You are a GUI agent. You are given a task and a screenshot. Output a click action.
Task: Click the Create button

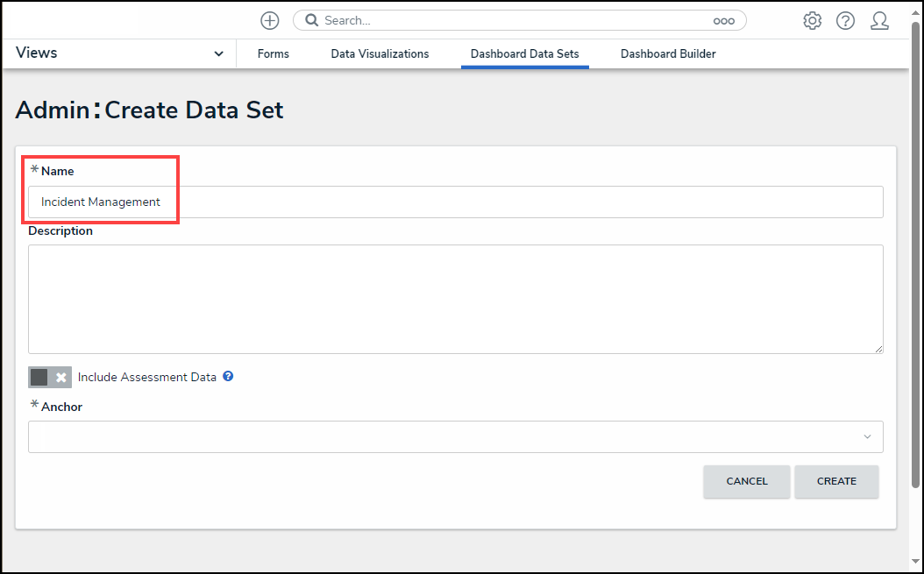[836, 481]
